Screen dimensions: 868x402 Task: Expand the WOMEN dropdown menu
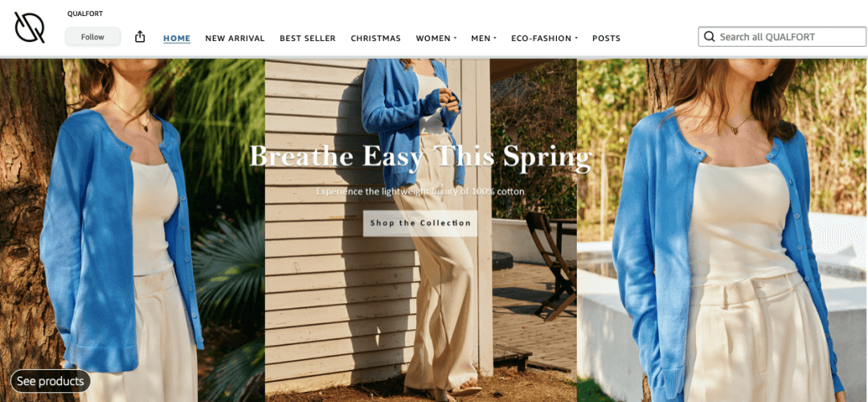tap(436, 39)
